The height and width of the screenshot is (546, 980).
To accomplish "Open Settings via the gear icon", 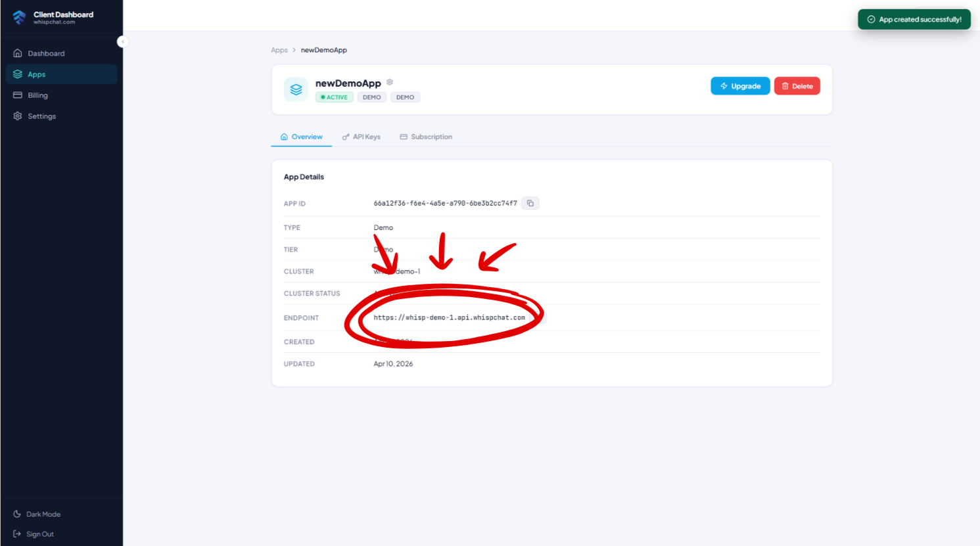I will pos(17,116).
